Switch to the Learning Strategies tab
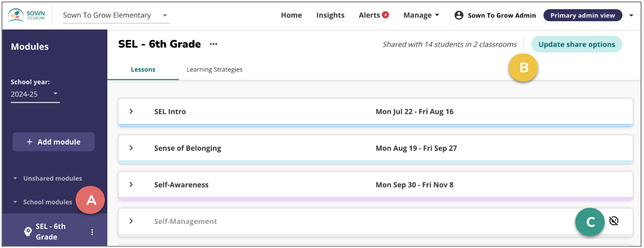Screen dimensions: 644x248 click(214, 69)
